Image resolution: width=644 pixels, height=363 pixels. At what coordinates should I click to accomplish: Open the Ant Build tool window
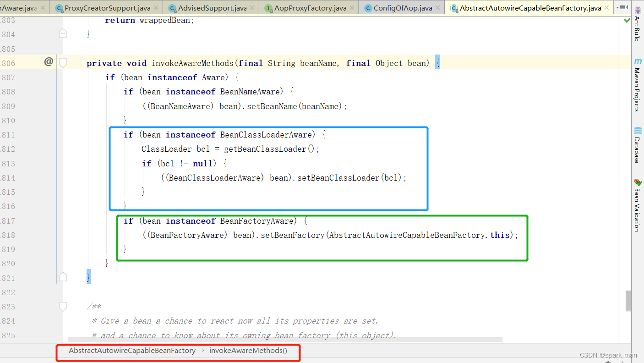[638, 24]
